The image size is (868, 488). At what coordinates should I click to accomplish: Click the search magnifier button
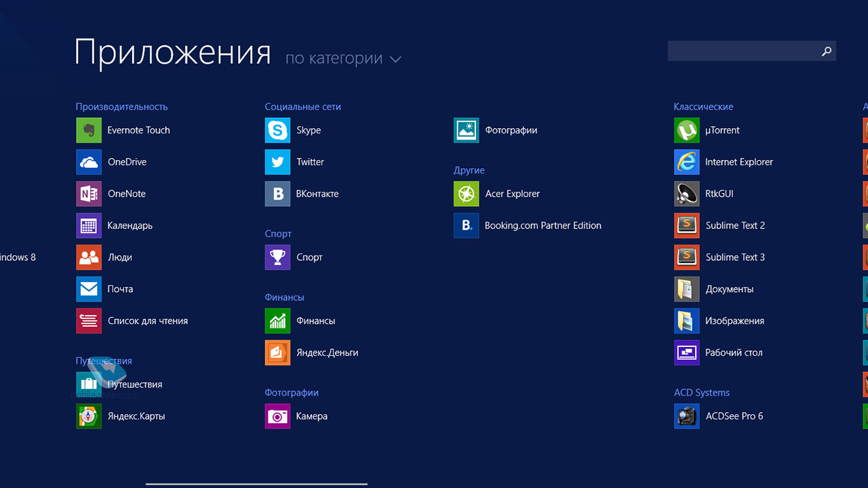pos(827,51)
